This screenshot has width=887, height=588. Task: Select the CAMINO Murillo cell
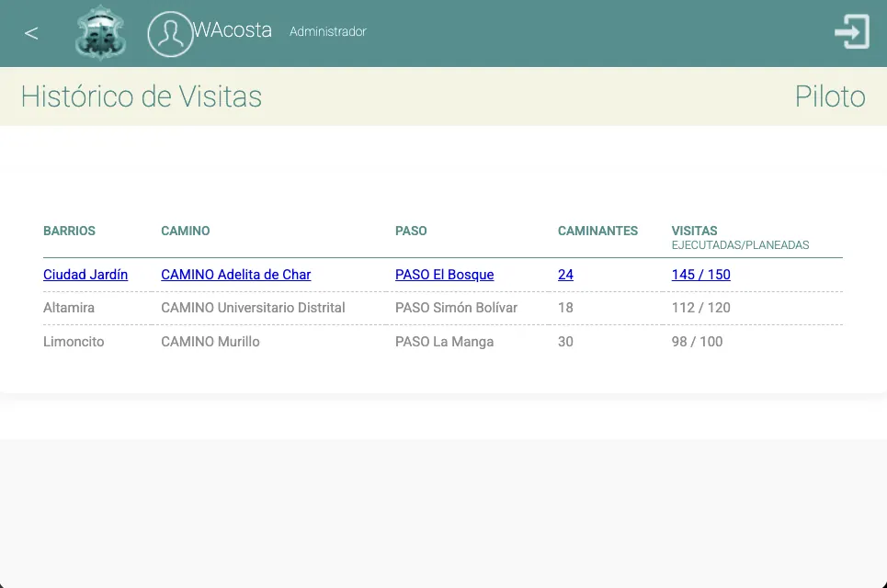210,342
